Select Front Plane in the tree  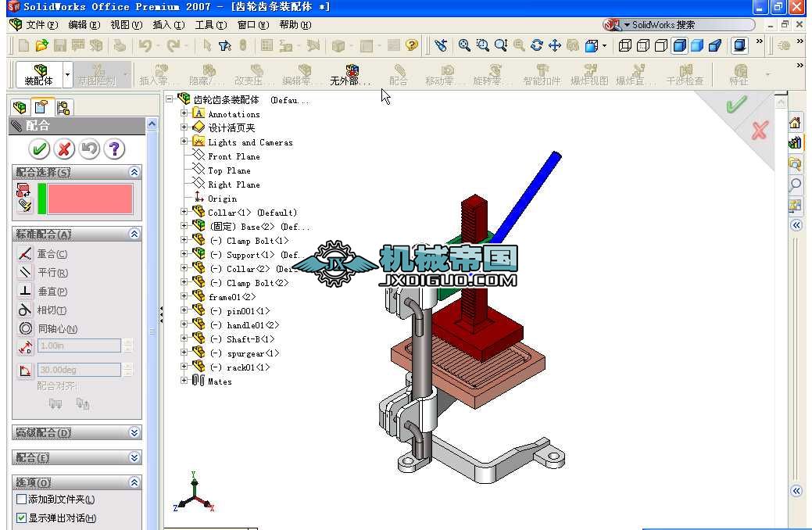tap(234, 156)
